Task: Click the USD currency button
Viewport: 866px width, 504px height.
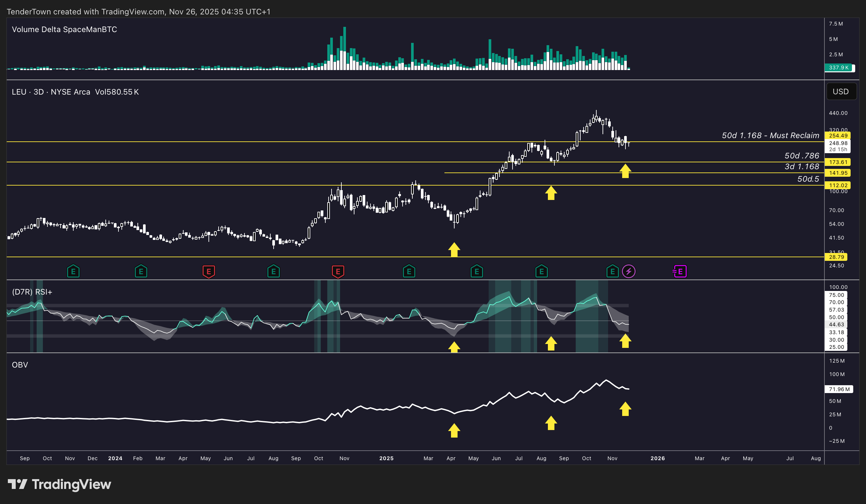Action: click(x=841, y=92)
